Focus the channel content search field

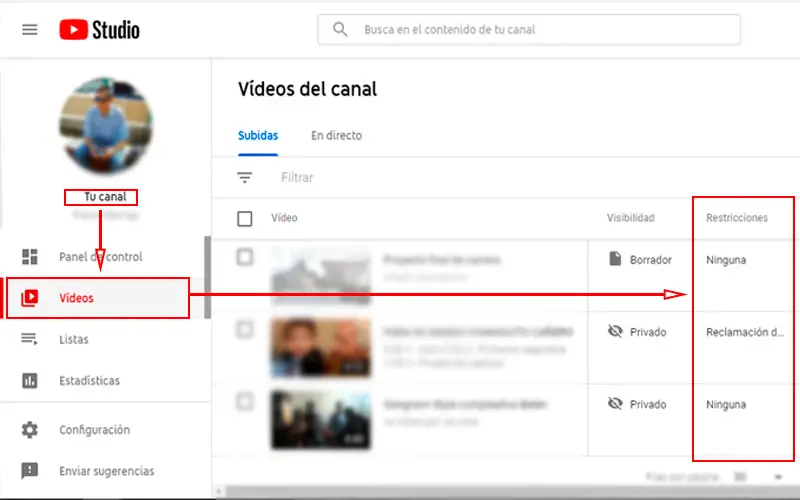529,30
